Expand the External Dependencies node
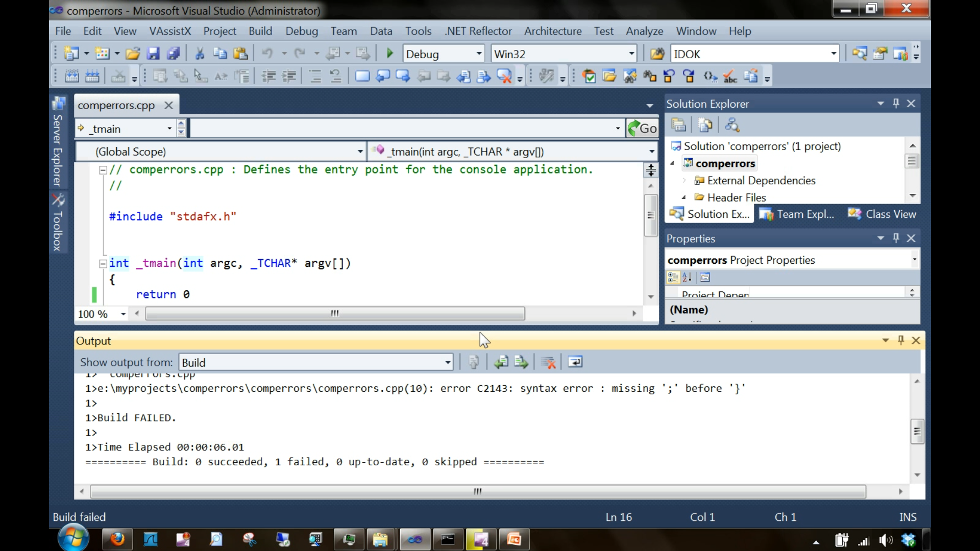 click(684, 181)
